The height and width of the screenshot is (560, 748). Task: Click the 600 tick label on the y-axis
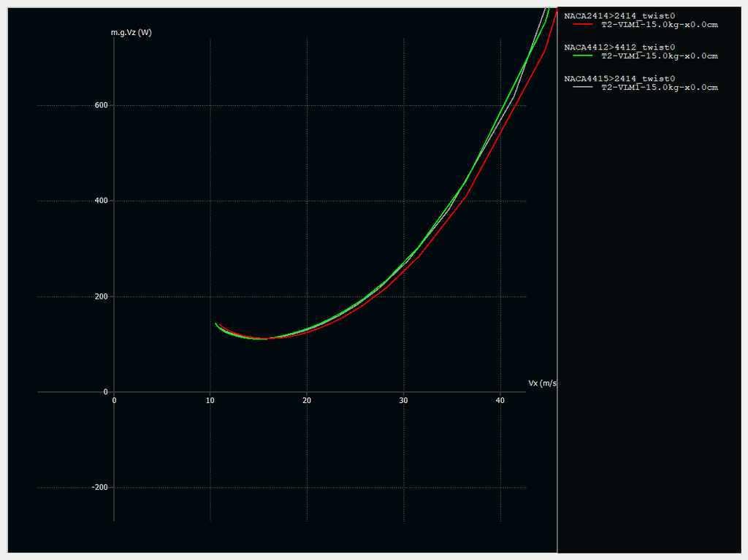pos(101,105)
